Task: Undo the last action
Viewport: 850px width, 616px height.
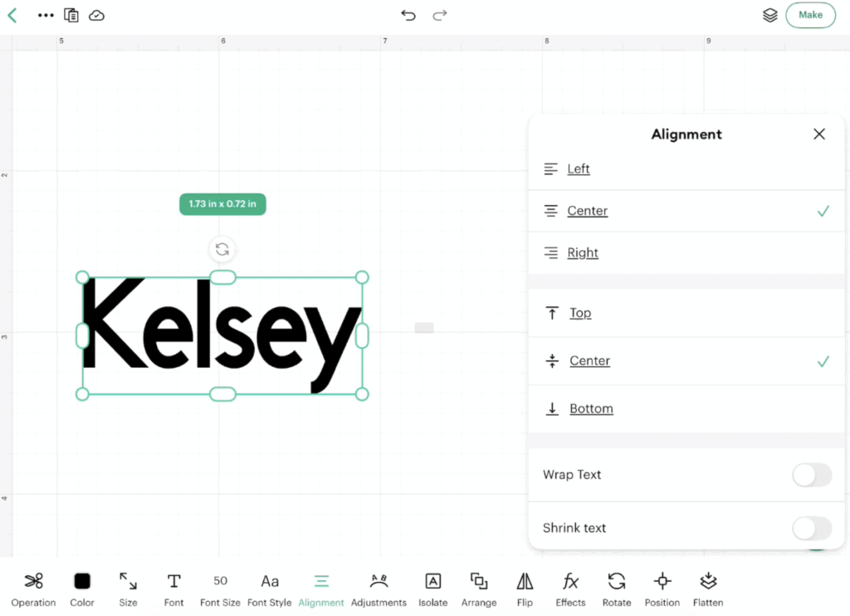Action: (x=408, y=15)
